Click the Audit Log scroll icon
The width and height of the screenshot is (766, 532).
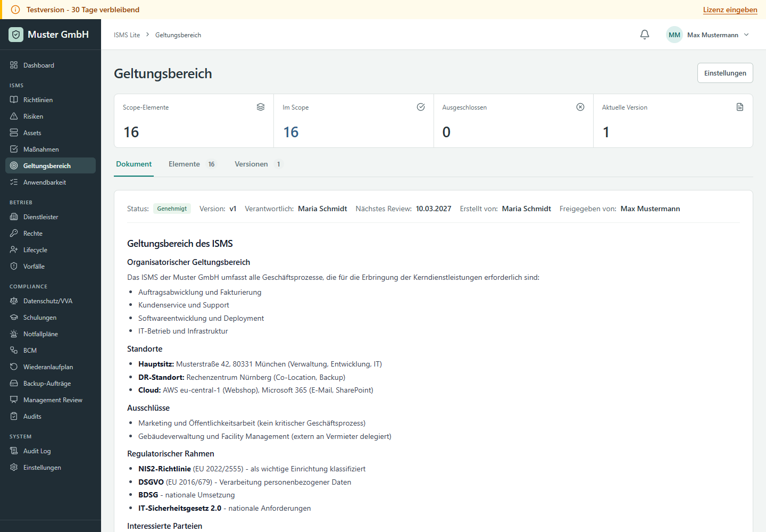14,451
